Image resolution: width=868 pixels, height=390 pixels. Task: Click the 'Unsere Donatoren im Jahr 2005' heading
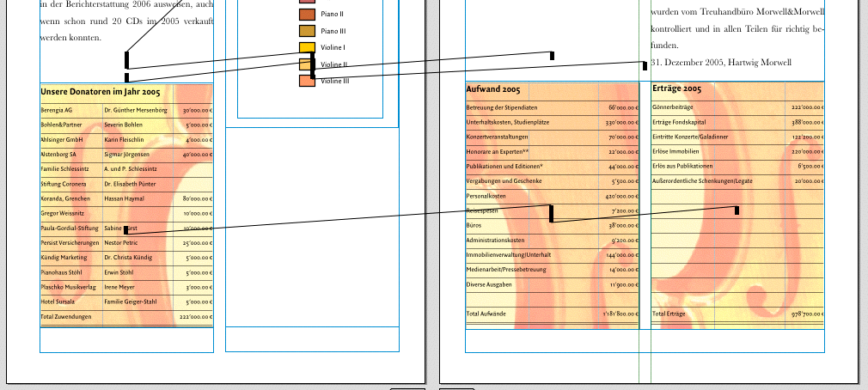click(x=100, y=91)
